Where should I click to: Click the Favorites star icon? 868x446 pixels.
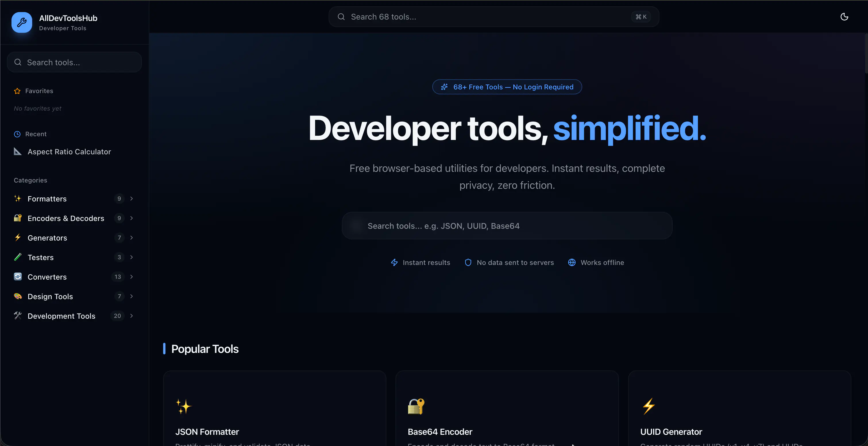tap(17, 91)
